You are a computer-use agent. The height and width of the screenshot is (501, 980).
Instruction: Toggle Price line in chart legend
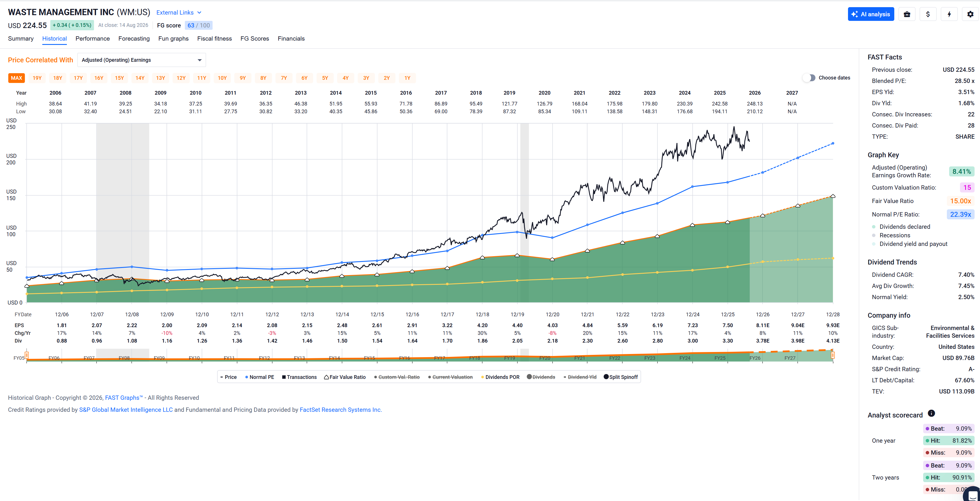229,377
